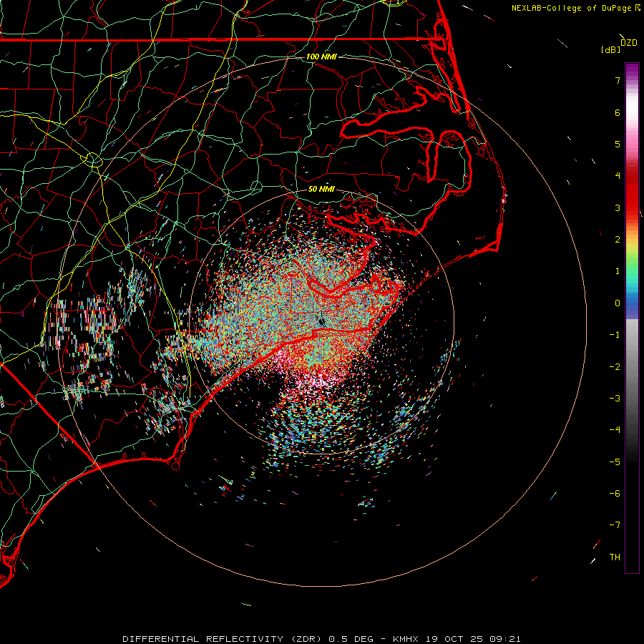Click the '[dB]' units label
644x644 pixels.
tap(610, 49)
